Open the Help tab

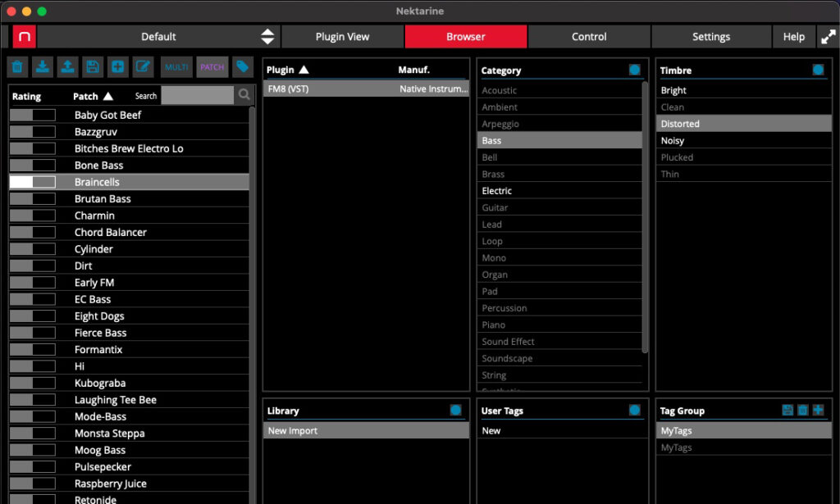click(794, 36)
